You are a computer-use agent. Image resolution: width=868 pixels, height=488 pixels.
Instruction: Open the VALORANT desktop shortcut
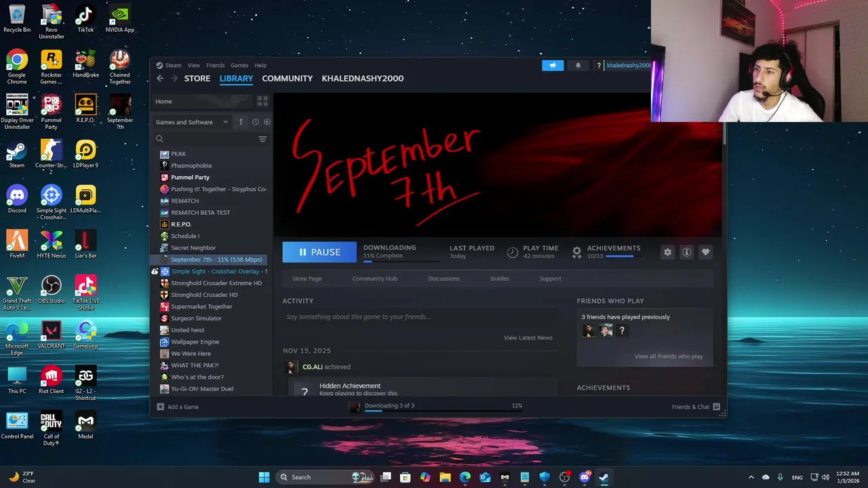[x=51, y=335]
